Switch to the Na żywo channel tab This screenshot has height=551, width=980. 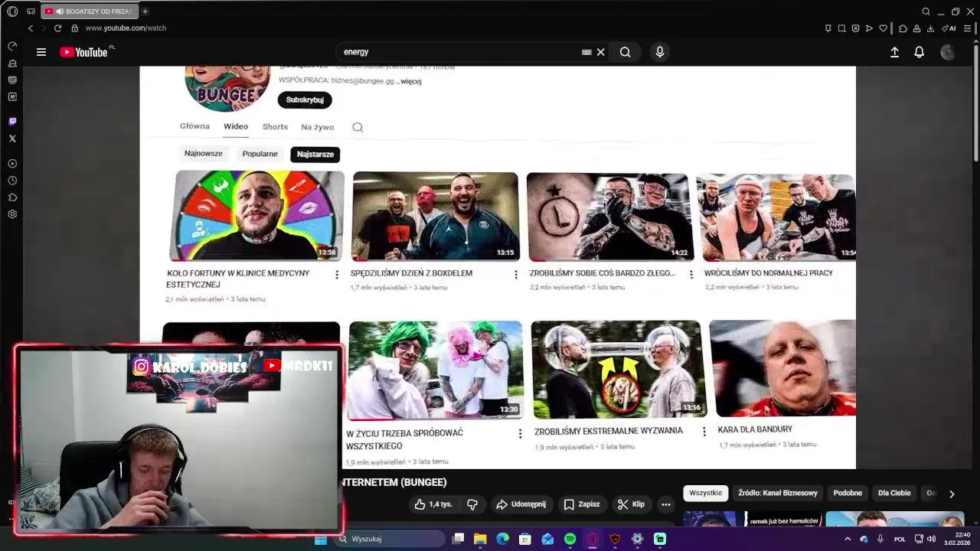tap(317, 127)
